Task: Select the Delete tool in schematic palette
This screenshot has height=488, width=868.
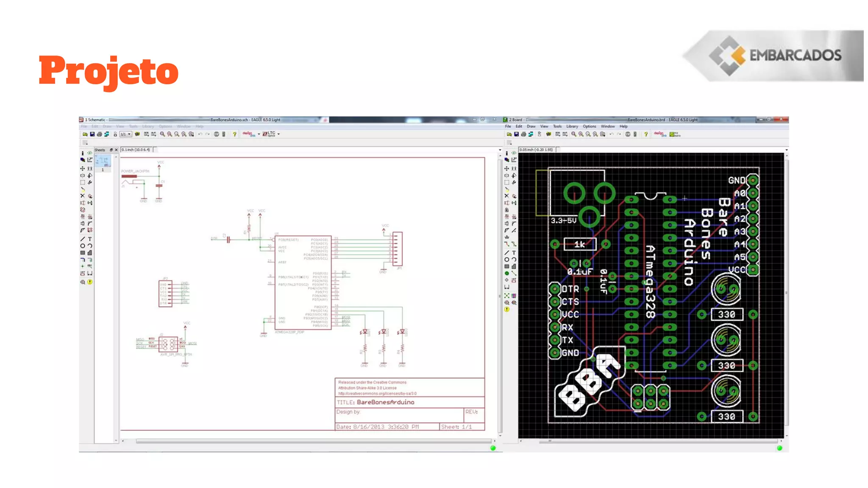Action: pos(83,196)
